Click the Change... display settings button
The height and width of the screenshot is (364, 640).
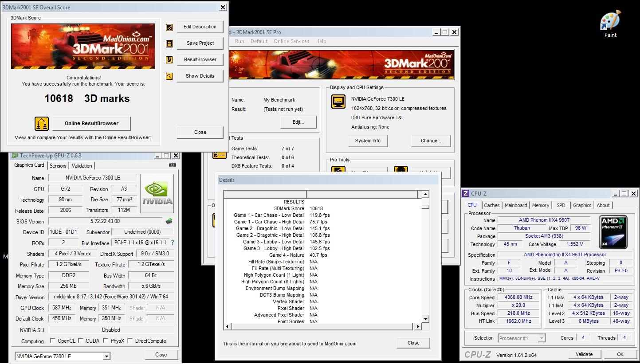point(431,141)
